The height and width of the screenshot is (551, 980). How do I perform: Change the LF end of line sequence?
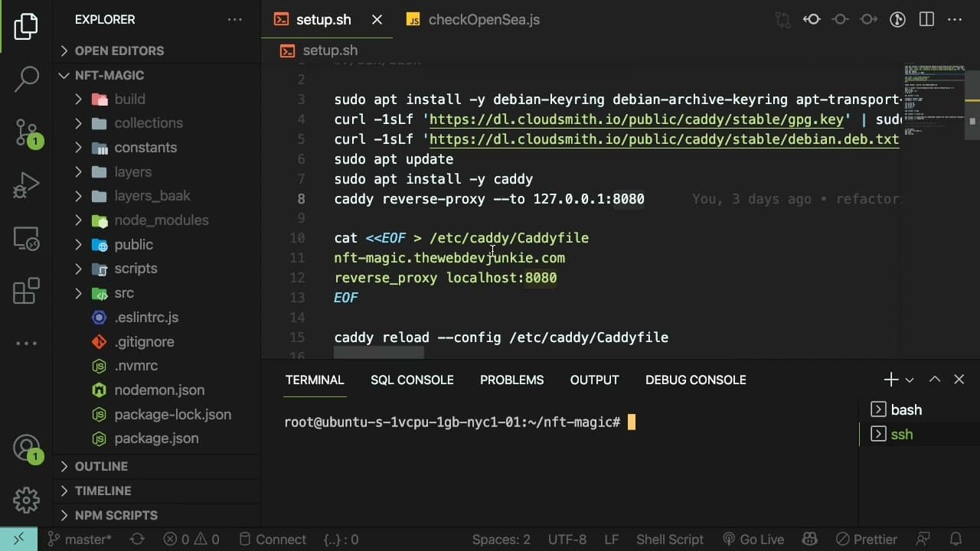(x=612, y=540)
